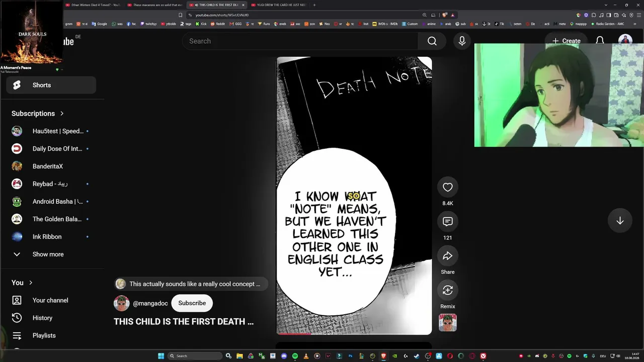Open the Radio Garden - AMC bookmark
Screen dimensions: 644x362
click(x=608, y=24)
